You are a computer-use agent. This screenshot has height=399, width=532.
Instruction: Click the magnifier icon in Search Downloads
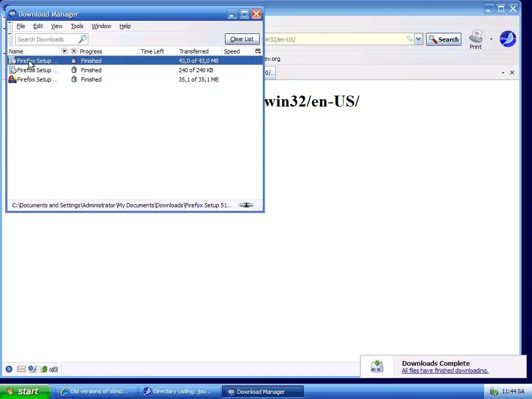(x=83, y=39)
